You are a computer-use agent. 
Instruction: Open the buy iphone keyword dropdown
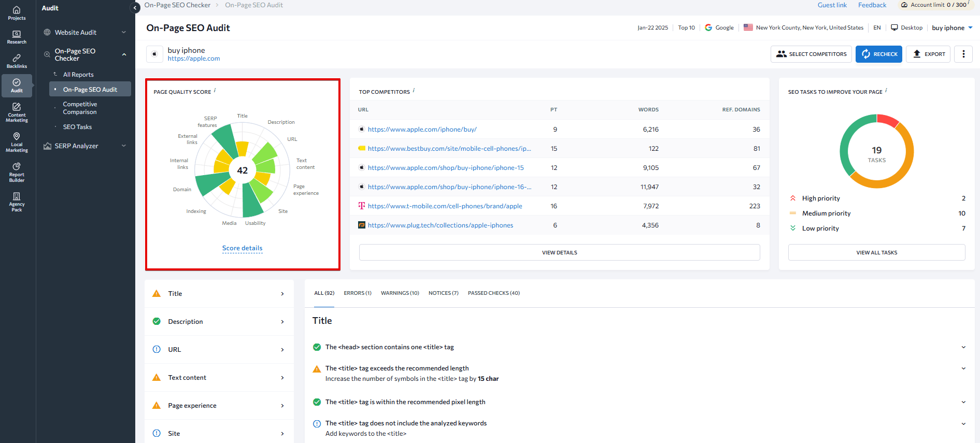pyautogui.click(x=952, y=27)
